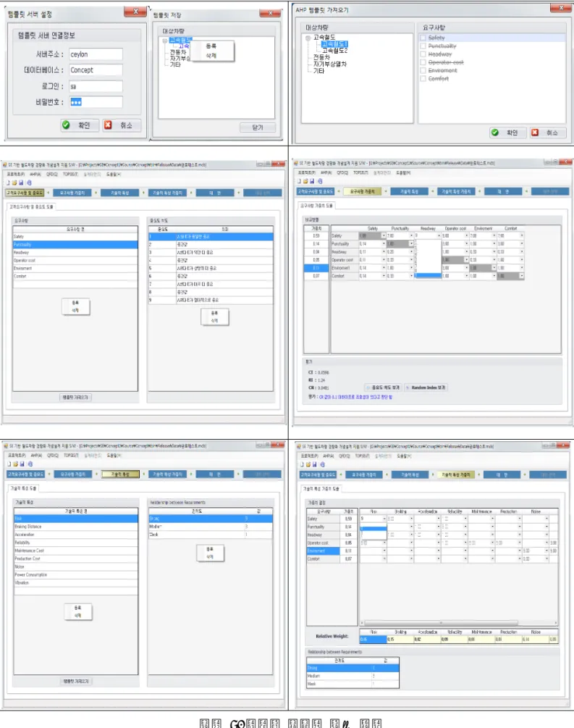Image resolution: width=574 pixels, height=728 pixels.
Task: Click 확인 button in 템플릿 서버 설정 dialog
Action: (80, 125)
